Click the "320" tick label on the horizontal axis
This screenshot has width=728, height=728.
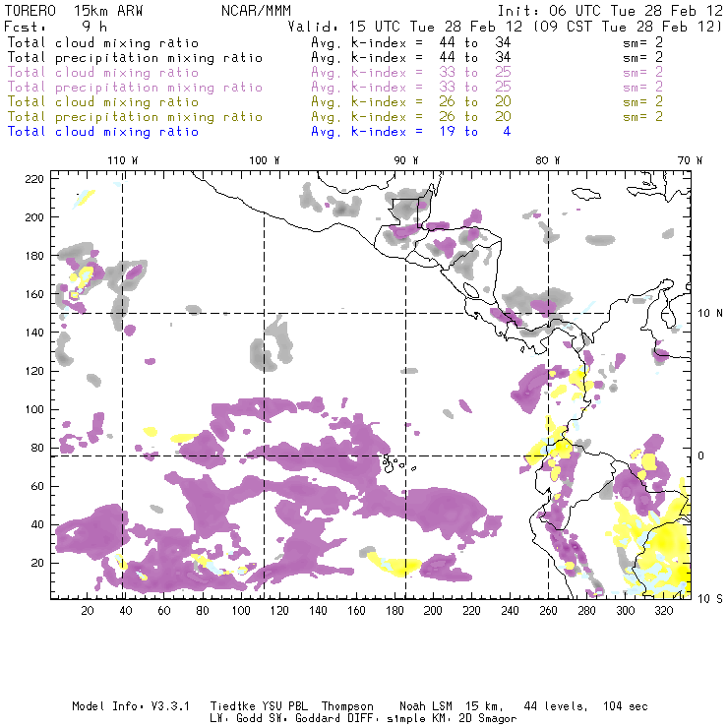tap(663, 611)
